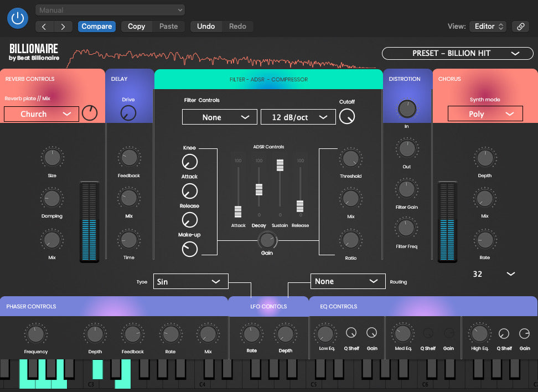Click the Phaser Depth knob

pos(95,334)
